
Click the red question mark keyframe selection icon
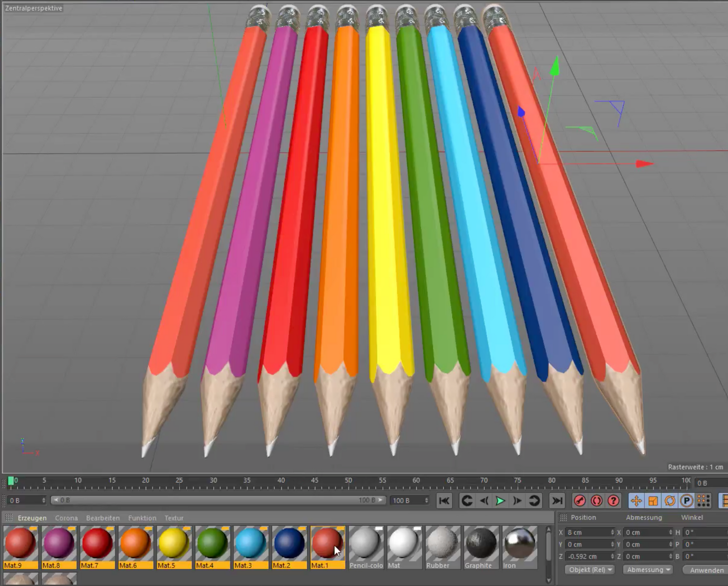[x=613, y=501]
